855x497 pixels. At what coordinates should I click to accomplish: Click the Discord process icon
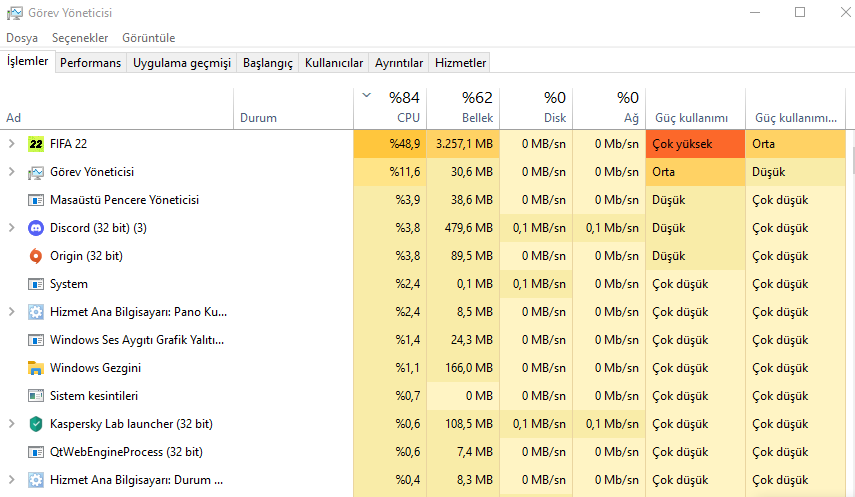click(x=36, y=228)
